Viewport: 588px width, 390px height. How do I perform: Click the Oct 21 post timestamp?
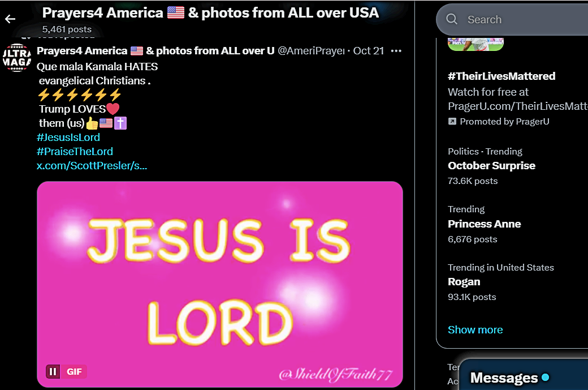[x=368, y=51]
